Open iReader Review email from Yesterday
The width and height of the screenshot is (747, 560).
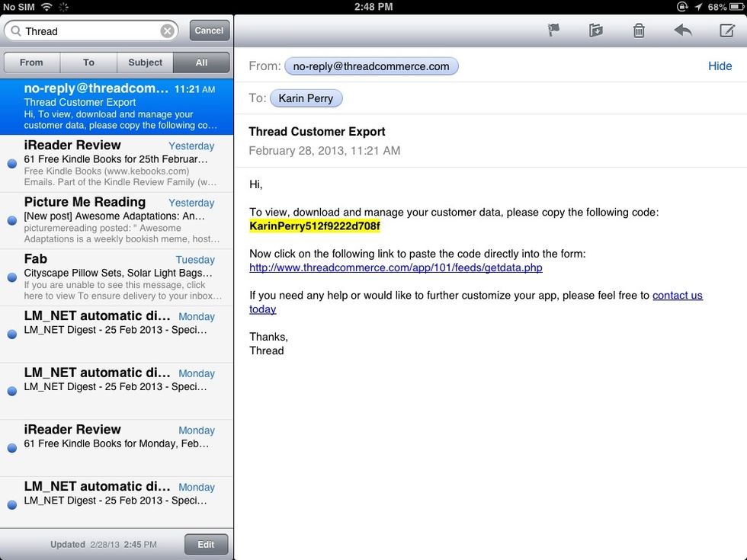tap(117, 163)
